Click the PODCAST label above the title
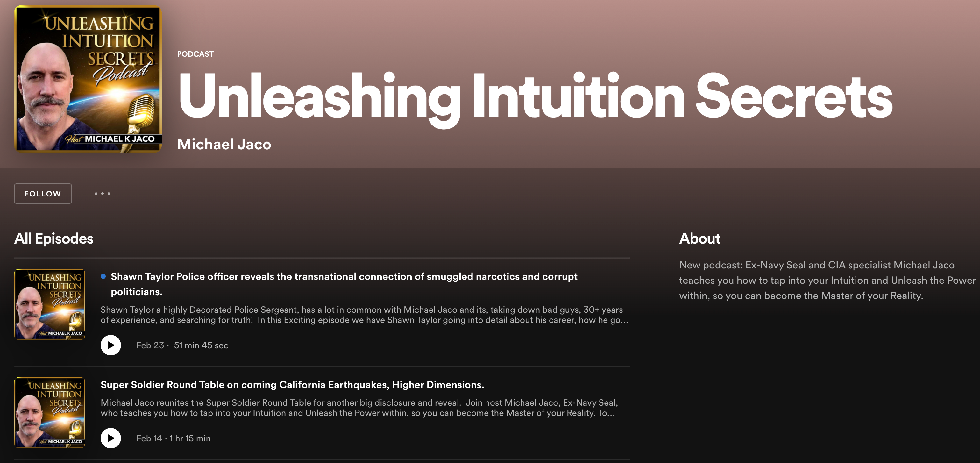980x463 pixels. 195,54
